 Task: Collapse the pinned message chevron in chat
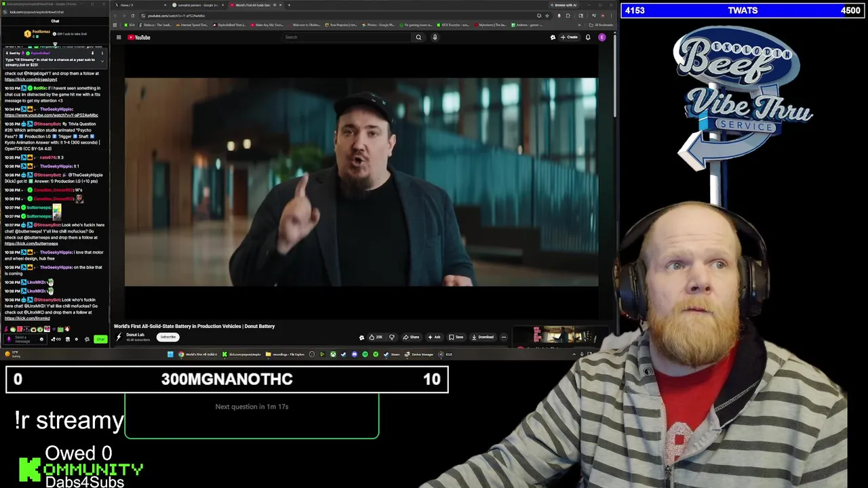coord(102,61)
